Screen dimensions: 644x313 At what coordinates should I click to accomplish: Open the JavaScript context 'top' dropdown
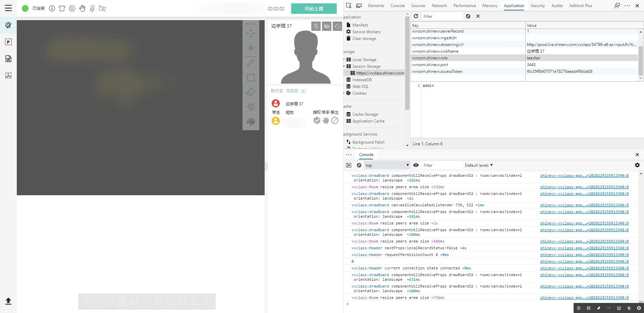[387, 165]
